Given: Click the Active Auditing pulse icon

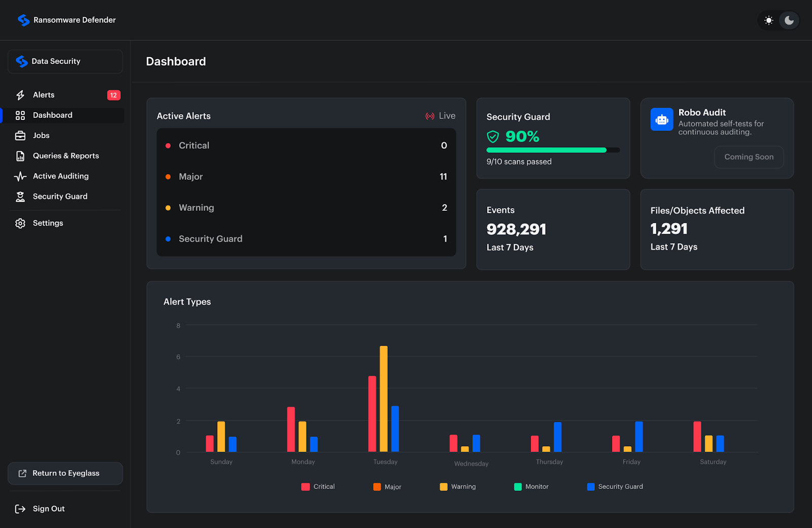Looking at the screenshot, I should 20,176.
